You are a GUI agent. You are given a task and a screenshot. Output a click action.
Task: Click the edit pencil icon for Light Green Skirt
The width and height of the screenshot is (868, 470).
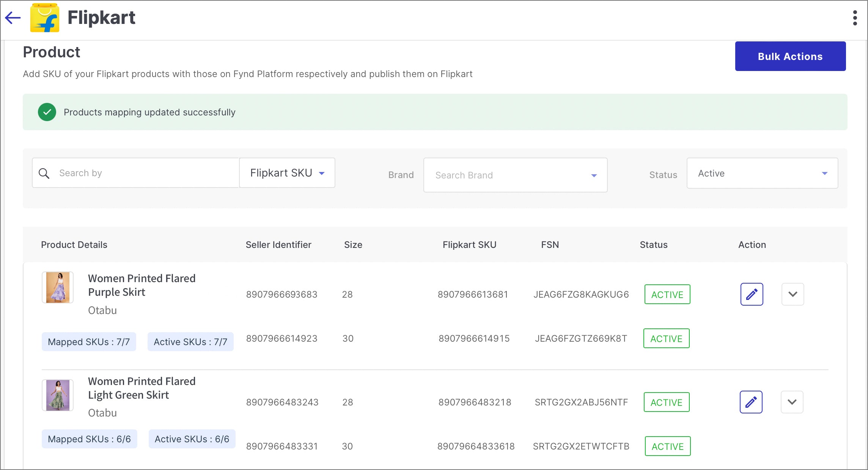point(751,402)
